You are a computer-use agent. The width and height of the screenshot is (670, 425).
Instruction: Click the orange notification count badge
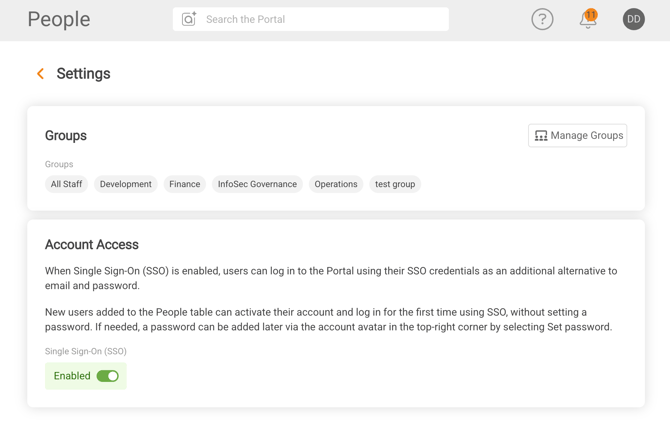click(592, 14)
